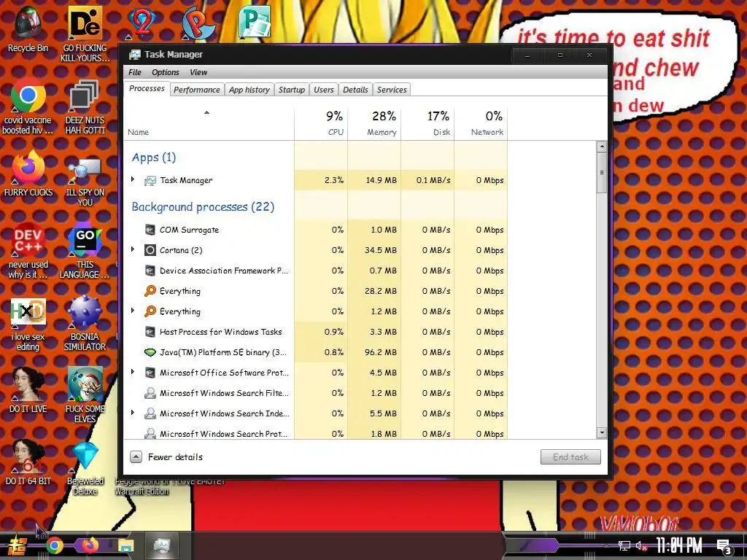Expand the second Everything process row

coord(133,311)
